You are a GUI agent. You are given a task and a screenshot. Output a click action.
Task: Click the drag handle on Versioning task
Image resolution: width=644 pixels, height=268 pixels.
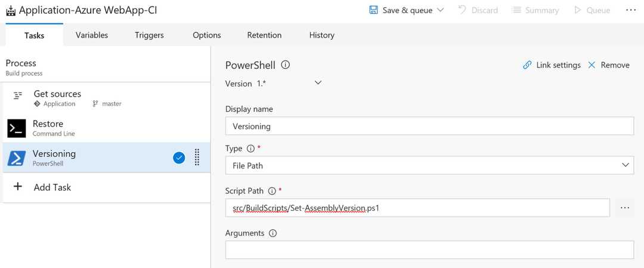(x=197, y=158)
